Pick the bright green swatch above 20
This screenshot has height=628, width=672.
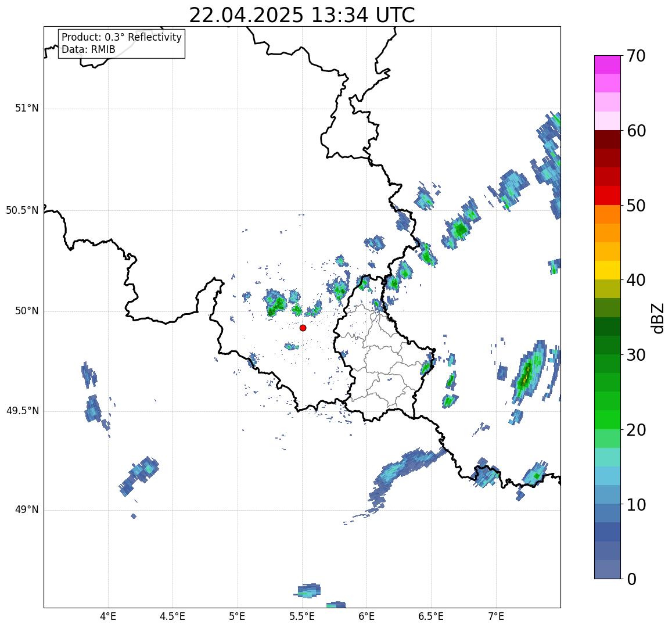[x=608, y=419]
